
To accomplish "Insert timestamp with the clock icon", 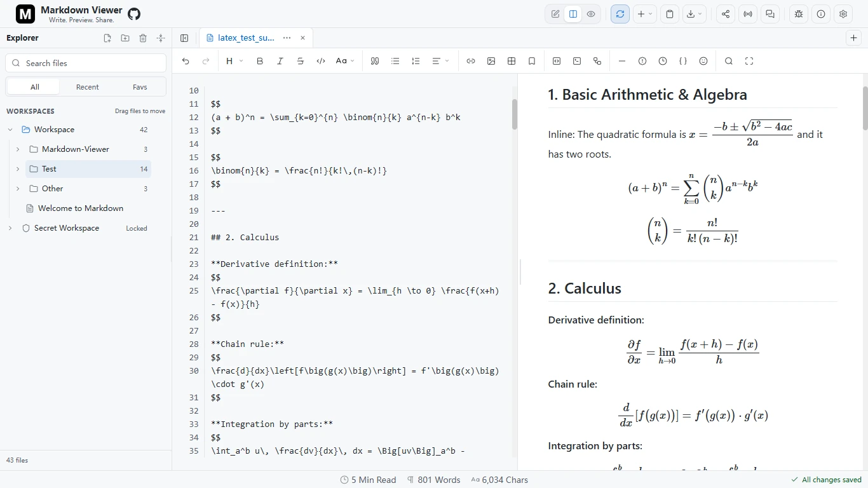I will click(x=663, y=61).
